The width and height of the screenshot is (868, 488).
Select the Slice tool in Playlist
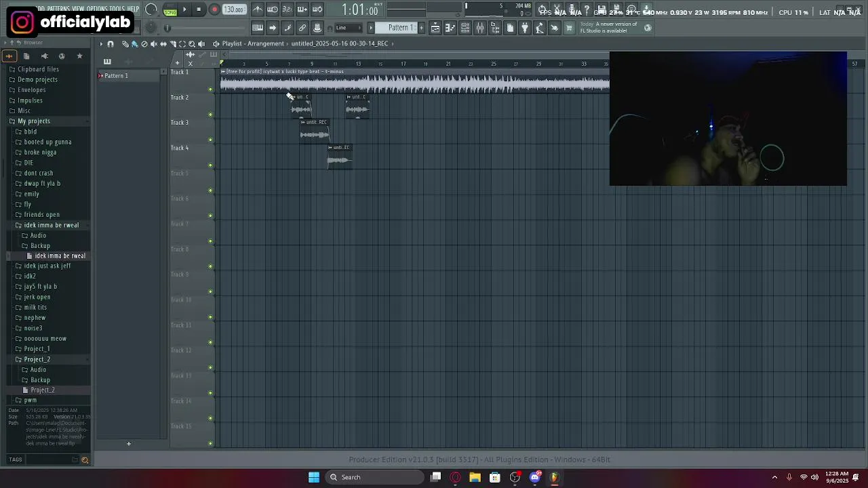(173, 44)
